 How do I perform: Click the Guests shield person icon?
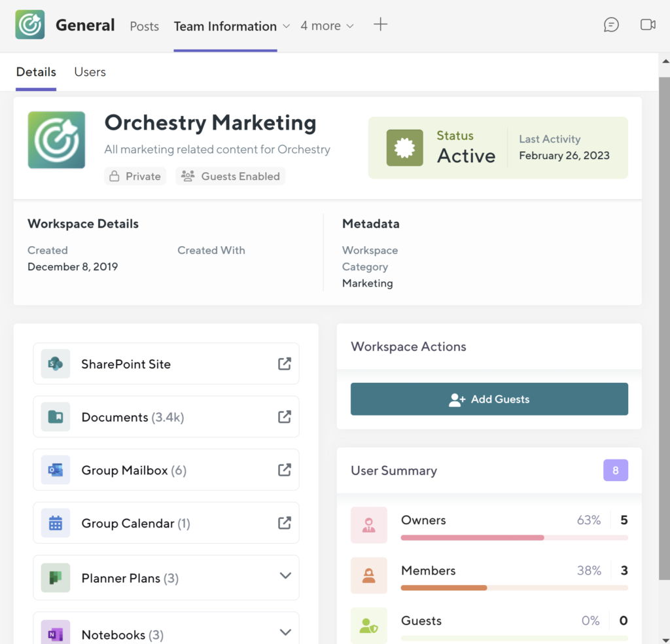coord(369,626)
